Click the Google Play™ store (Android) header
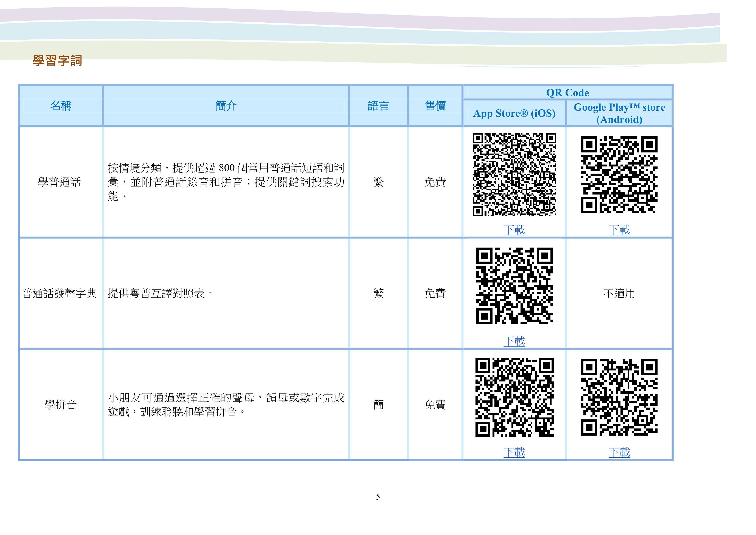 click(x=619, y=113)
